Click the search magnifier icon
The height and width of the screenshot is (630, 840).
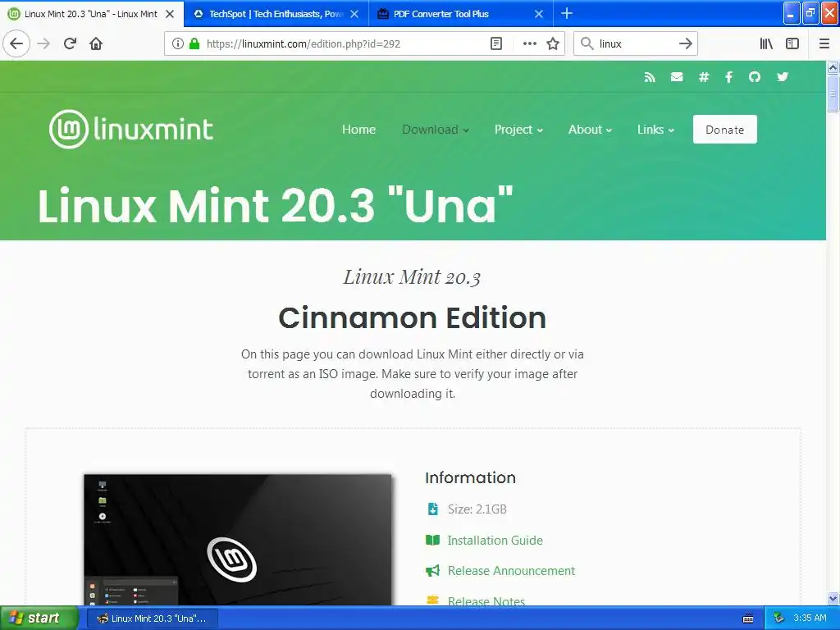587,43
